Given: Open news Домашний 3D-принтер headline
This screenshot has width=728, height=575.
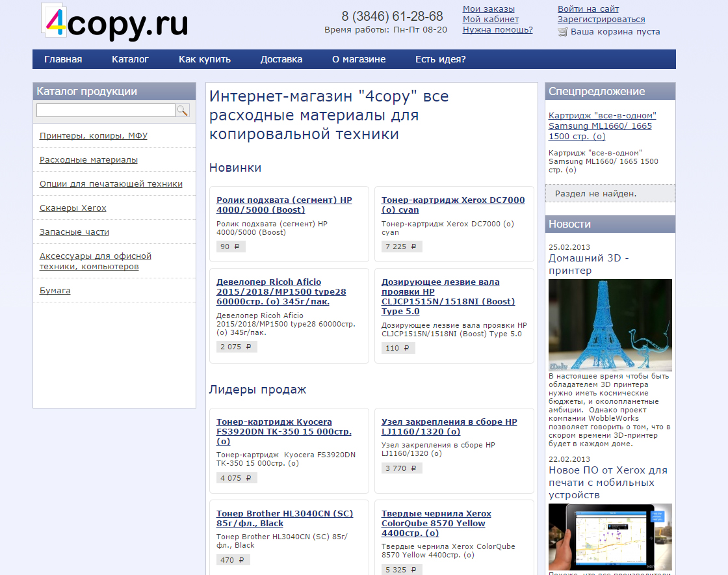Looking at the screenshot, I should pyautogui.click(x=589, y=264).
